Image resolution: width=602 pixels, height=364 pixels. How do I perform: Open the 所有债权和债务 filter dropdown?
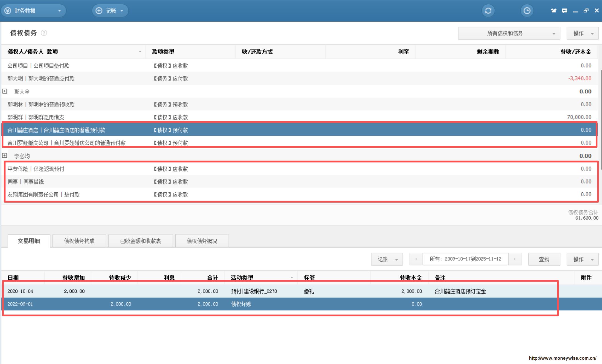[x=509, y=34]
